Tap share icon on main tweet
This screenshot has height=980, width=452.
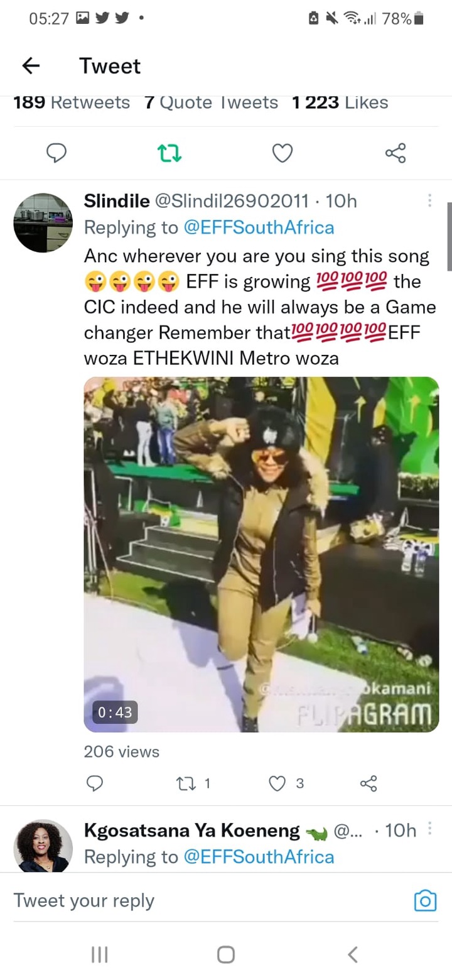[395, 153]
